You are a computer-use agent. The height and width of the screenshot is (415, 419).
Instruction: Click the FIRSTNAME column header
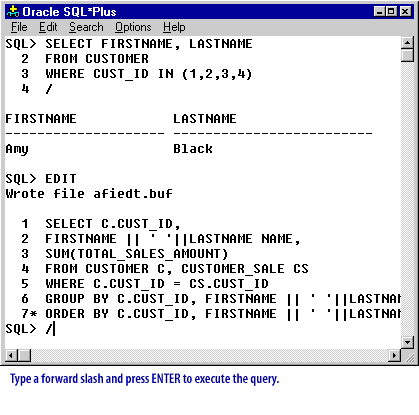(x=41, y=119)
